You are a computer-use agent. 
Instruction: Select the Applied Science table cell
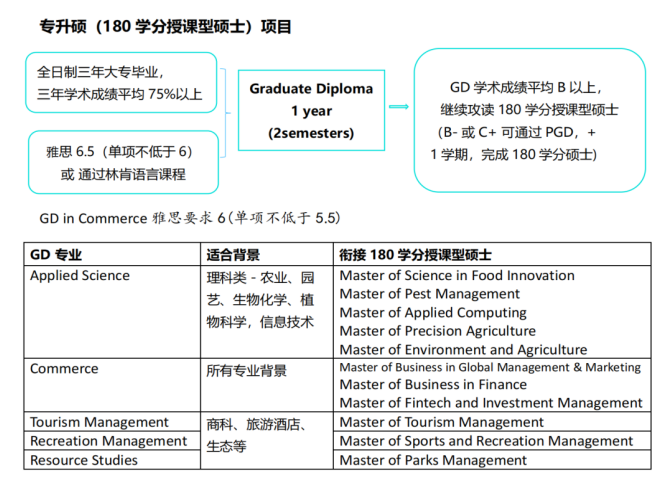[x=80, y=276]
